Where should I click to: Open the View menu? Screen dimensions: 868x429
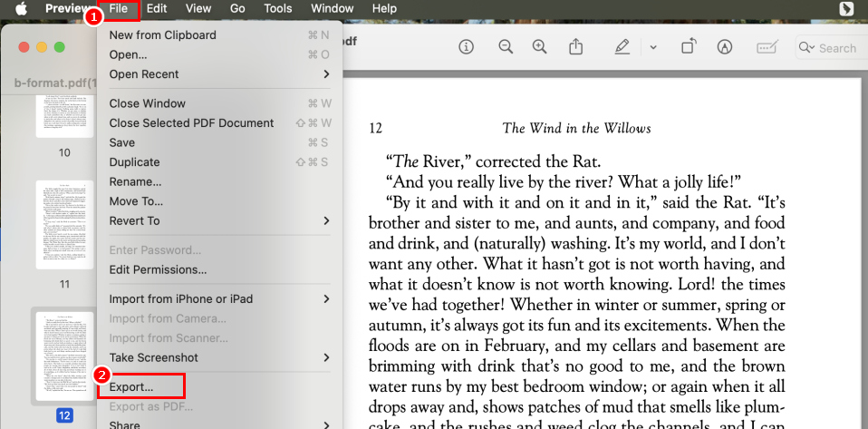click(198, 8)
